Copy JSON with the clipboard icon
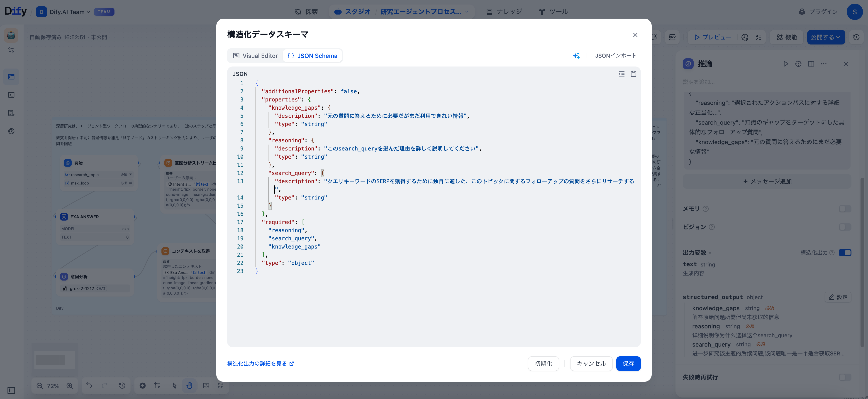 point(634,74)
